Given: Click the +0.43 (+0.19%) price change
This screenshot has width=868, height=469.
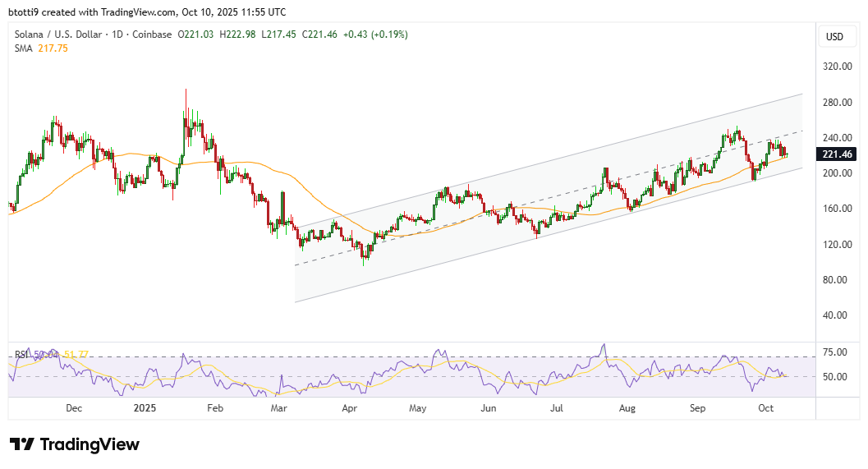Looking at the screenshot, I should 377,34.
